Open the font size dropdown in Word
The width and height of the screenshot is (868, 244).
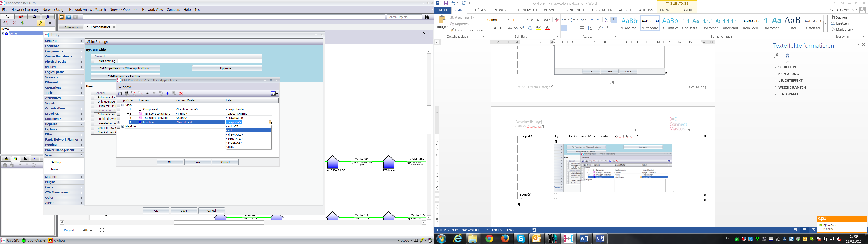[527, 20]
